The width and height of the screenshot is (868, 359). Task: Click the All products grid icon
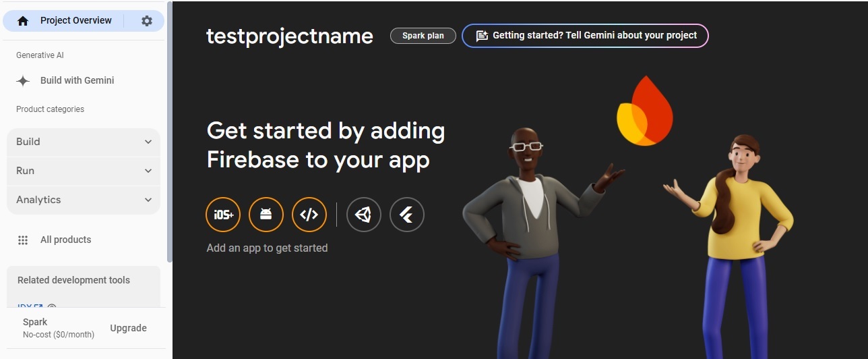[23, 240]
